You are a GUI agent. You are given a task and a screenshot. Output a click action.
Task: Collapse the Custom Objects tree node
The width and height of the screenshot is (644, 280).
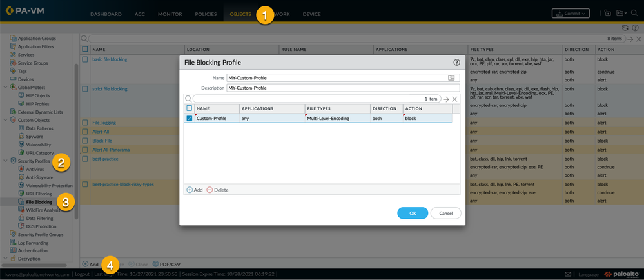pyautogui.click(x=5, y=120)
